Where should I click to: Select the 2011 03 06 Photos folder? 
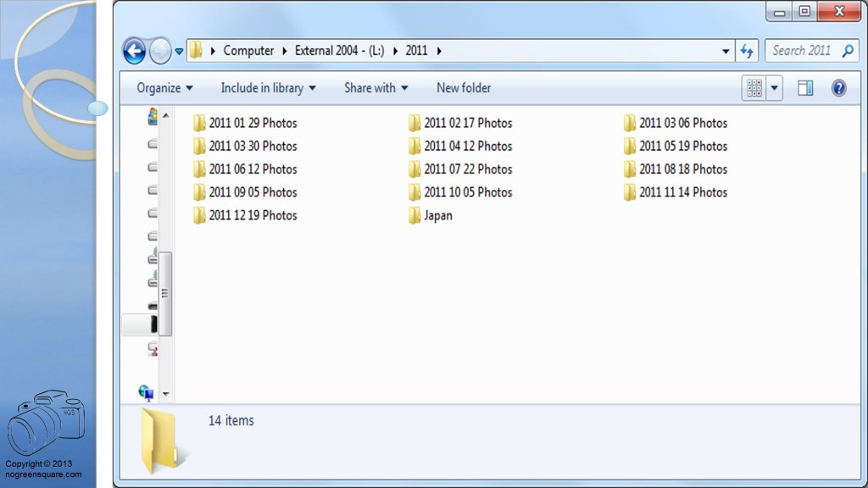(x=676, y=123)
